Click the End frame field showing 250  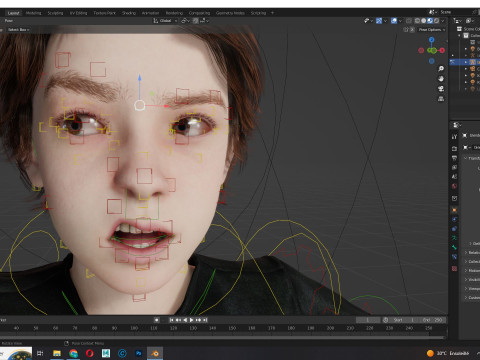coord(432,320)
